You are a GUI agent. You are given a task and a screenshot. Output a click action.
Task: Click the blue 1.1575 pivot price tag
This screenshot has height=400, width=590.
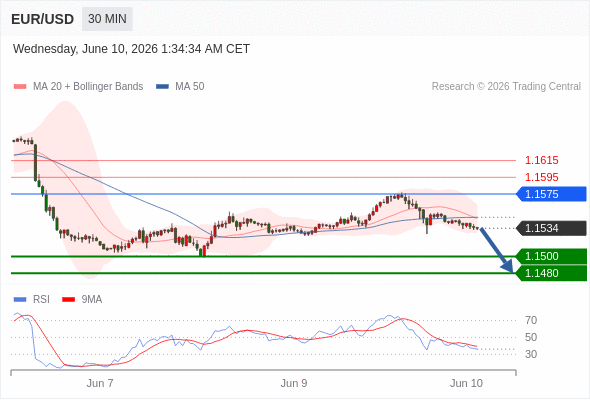tap(551, 194)
